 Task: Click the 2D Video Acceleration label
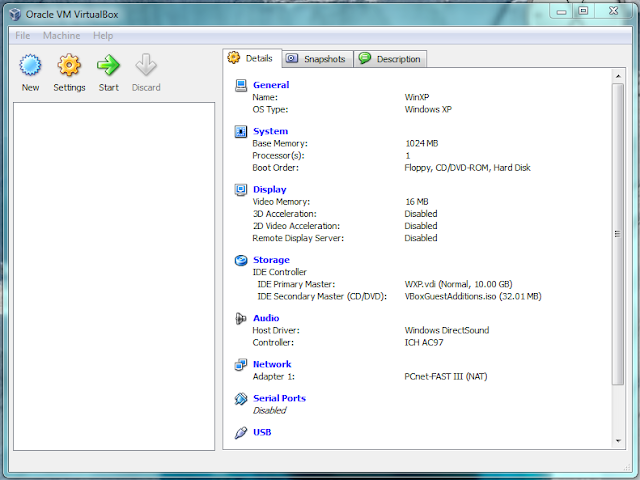(x=296, y=226)
